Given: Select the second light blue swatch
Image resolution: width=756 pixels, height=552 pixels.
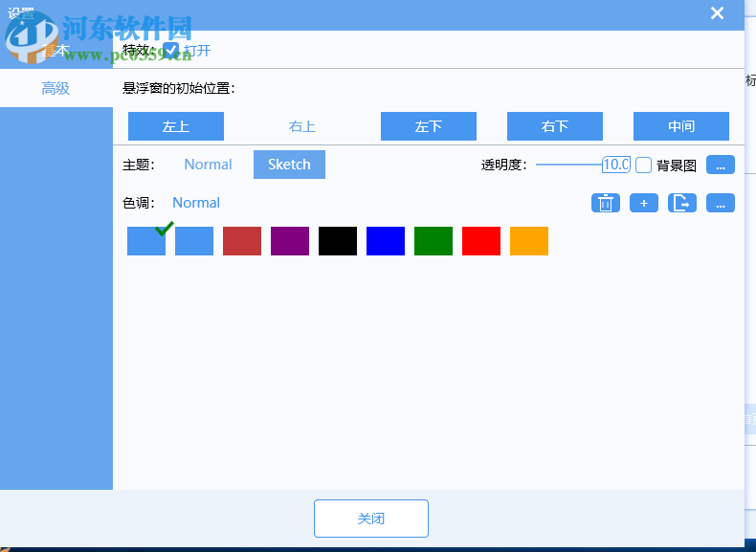Looking at the screenshot, I should click(x=194, y=241).
